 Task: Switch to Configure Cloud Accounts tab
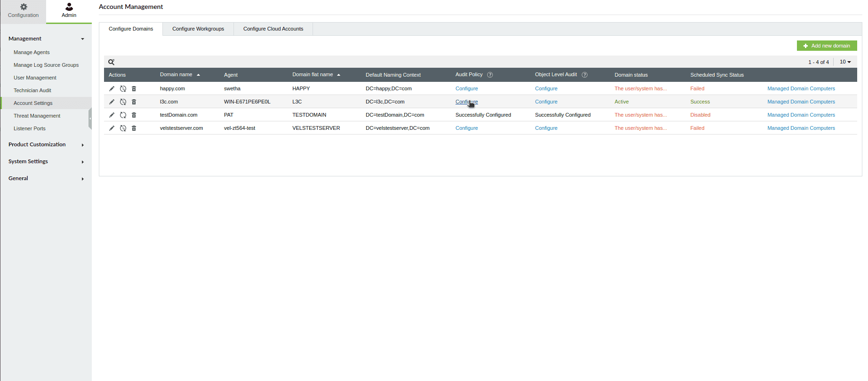pos(273,29)
